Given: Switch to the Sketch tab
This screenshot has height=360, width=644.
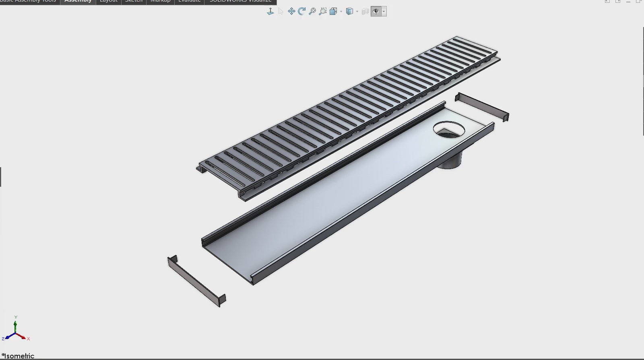Looking at the screenshot, I should point(134,1).
